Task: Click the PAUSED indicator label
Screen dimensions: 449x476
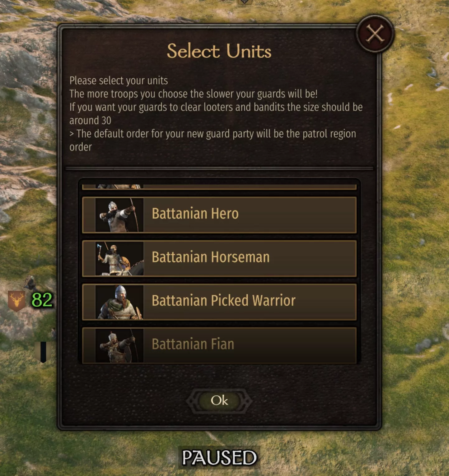Action: (x=219, y=457)
